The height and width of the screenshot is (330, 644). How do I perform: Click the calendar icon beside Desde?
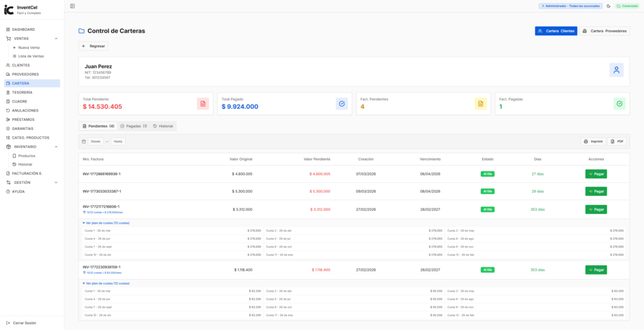tap(84, 142)
